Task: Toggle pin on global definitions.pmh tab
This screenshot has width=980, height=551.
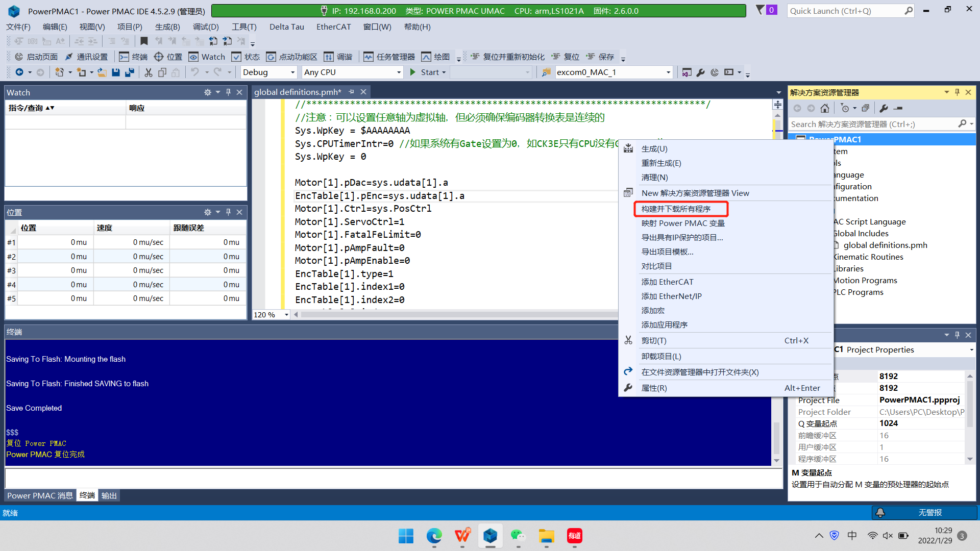Action: [x=351, y=92]
